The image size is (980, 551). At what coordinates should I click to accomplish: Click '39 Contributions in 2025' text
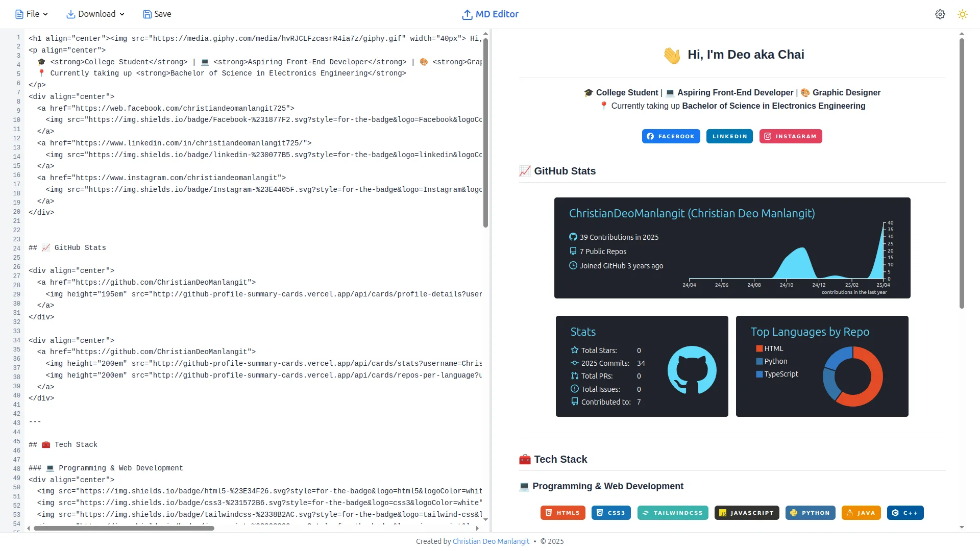[619, 237]
